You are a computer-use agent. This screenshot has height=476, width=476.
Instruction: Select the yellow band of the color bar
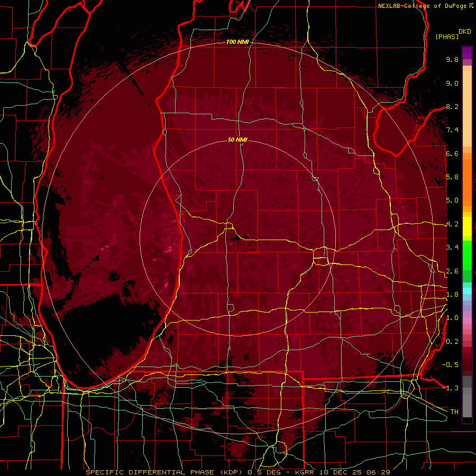(467, 226)
